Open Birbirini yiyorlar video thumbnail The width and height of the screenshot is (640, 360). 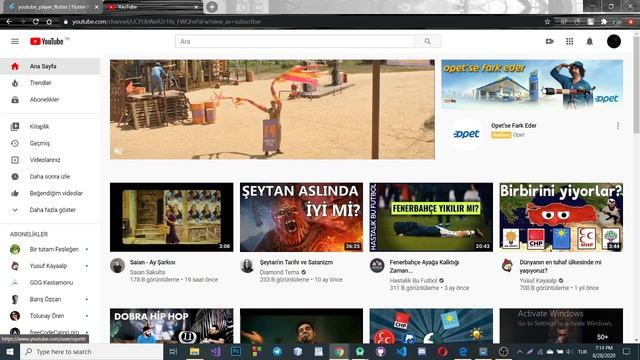pyautogui.click(x=561, y=217)
